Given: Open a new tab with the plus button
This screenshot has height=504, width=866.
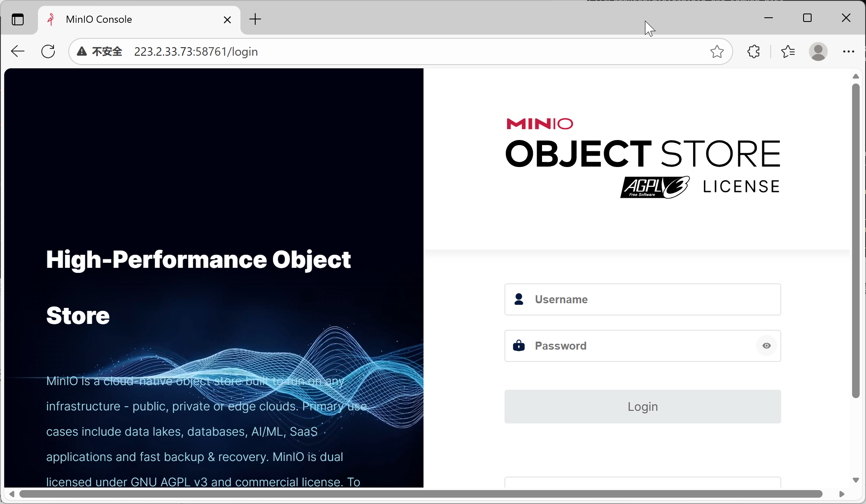Looking at the screenshot, I should [x=255, y=19].
